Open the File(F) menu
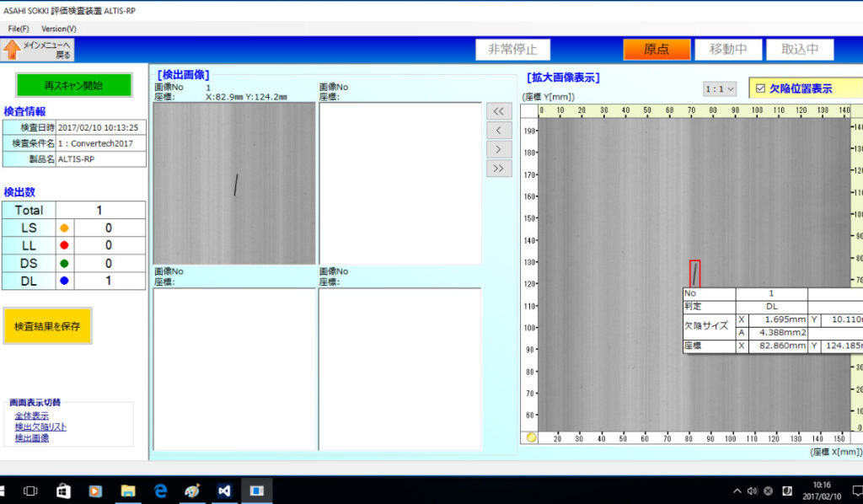 coord(19,29)
